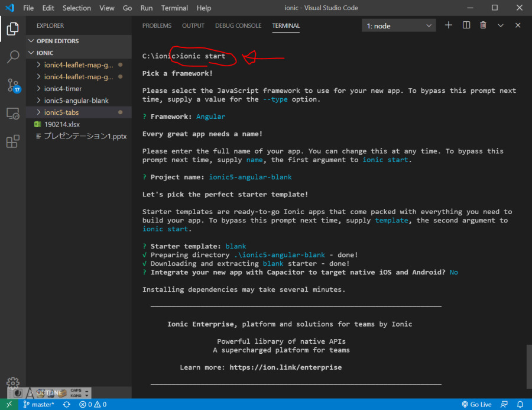Viewport: 532px width, 410px height.
Task: Open 190214.xlsx file in explorer
Action: (62, 124)
